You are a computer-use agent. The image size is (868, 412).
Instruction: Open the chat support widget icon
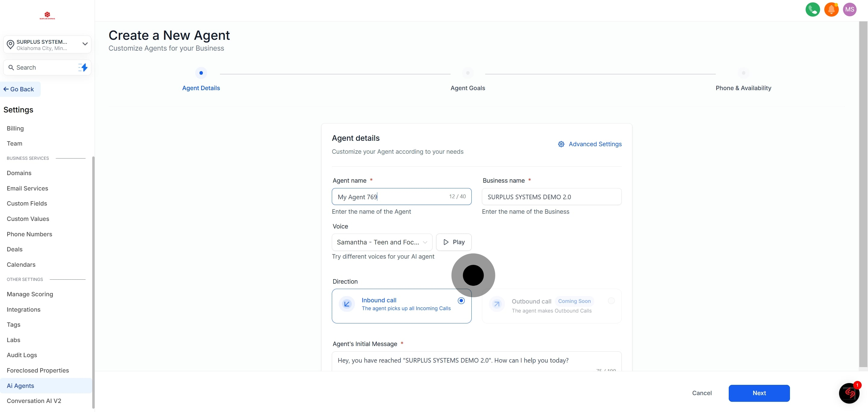pos(849,393)
